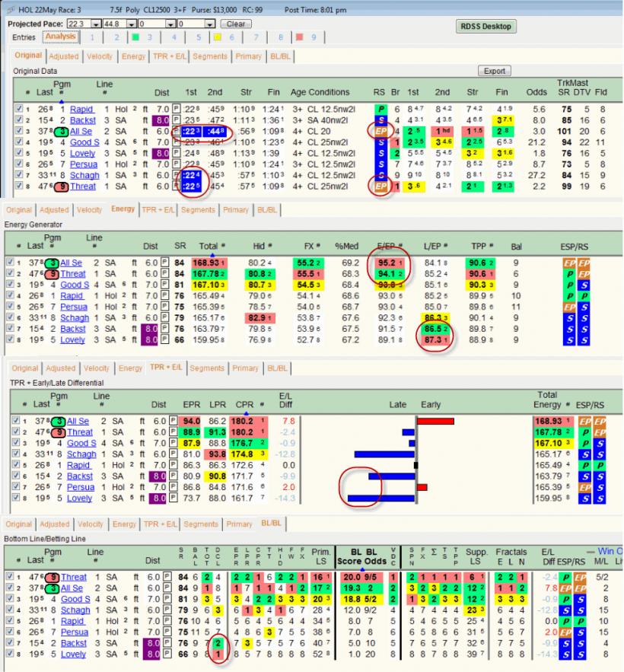The image size is (624, 672).
Task: Open Schagh link in Energy Generator
Action: 75,317
